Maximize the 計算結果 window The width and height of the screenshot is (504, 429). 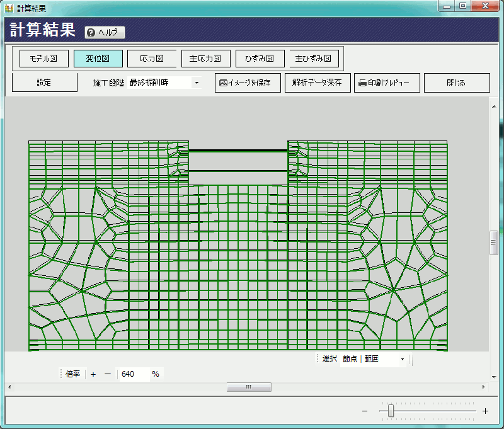(463, 6)
